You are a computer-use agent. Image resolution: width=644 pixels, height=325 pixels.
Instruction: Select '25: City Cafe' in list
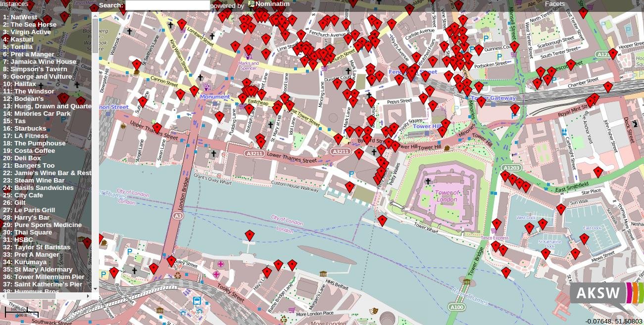click(23, 195)
